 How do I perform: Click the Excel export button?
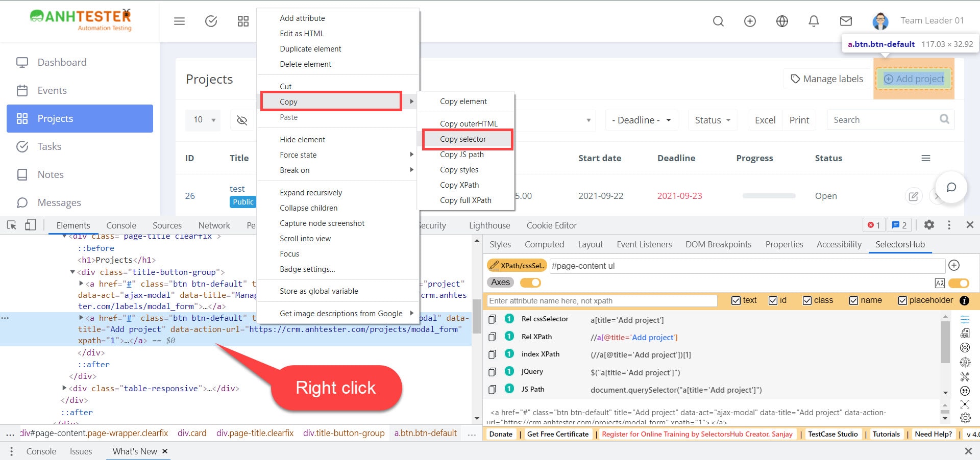pos(765,120)
